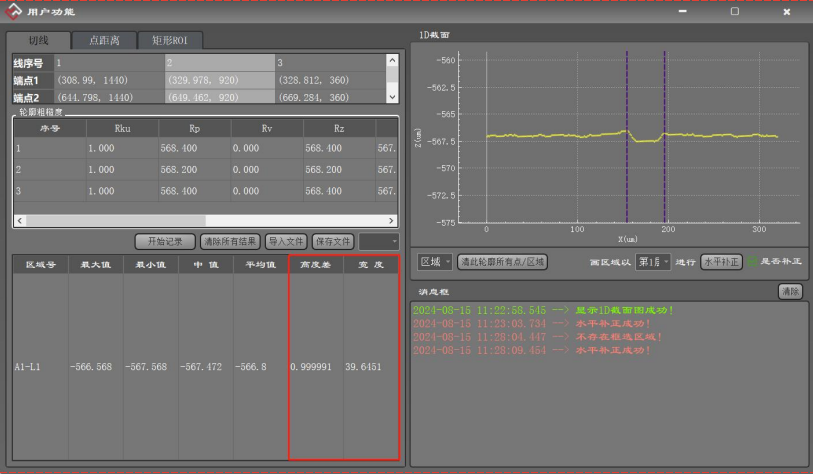Open the 区域 dropdown

(x=435, y=262)
